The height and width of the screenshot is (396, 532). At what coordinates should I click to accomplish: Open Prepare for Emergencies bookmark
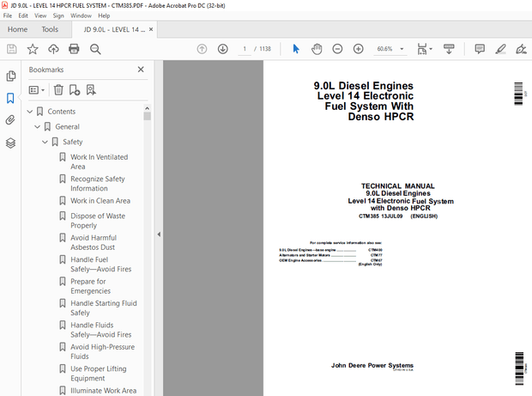point(90,286)
